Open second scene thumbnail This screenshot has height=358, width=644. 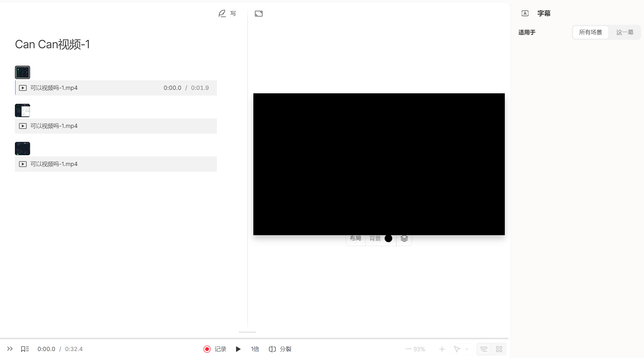click(23, 110)
